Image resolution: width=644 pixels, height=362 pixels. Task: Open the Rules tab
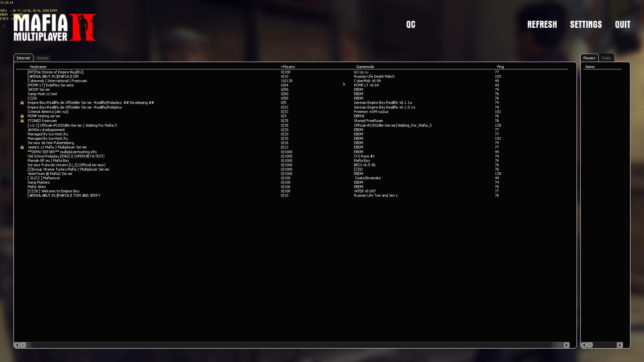606,58
